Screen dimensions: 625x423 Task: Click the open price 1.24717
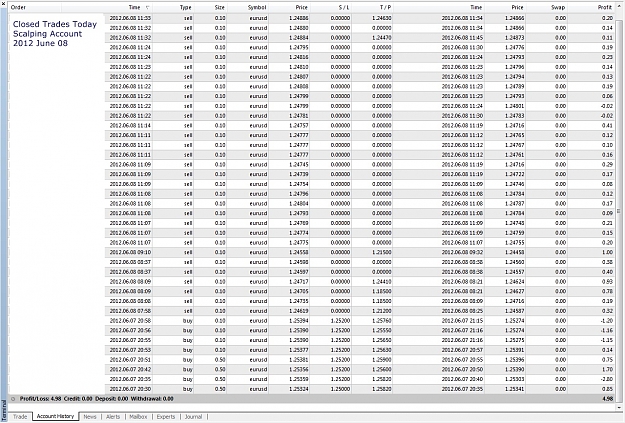click(298, 281)
